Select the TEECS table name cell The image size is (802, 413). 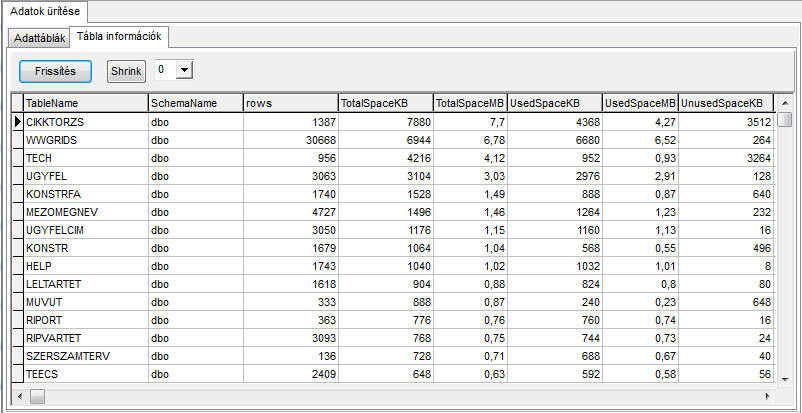click(x=86, y=374)
